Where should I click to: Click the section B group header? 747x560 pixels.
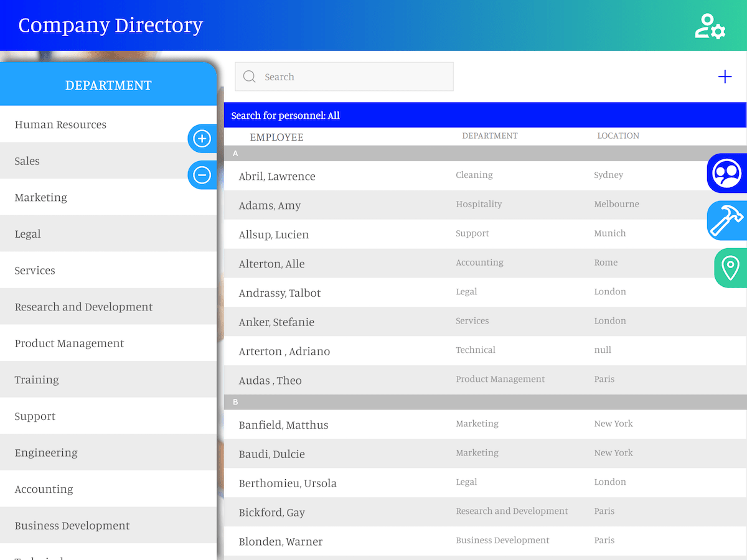click(485, 403)
